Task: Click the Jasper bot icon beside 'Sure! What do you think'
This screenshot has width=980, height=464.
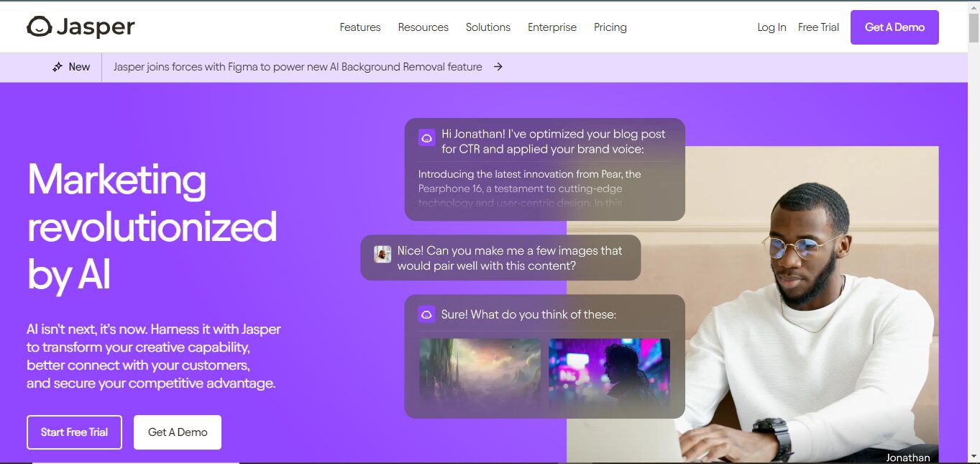Action: click(x=426, y=314)
